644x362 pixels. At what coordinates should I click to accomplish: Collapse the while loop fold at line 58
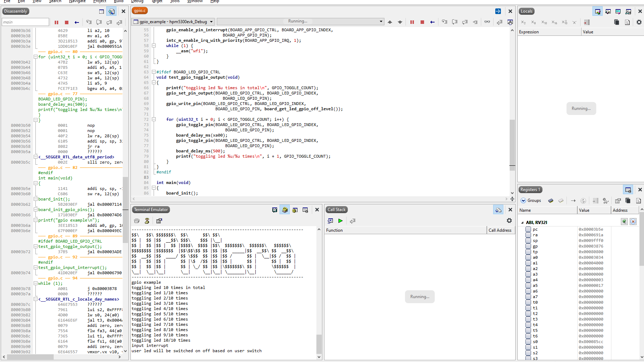click(154, 46)
